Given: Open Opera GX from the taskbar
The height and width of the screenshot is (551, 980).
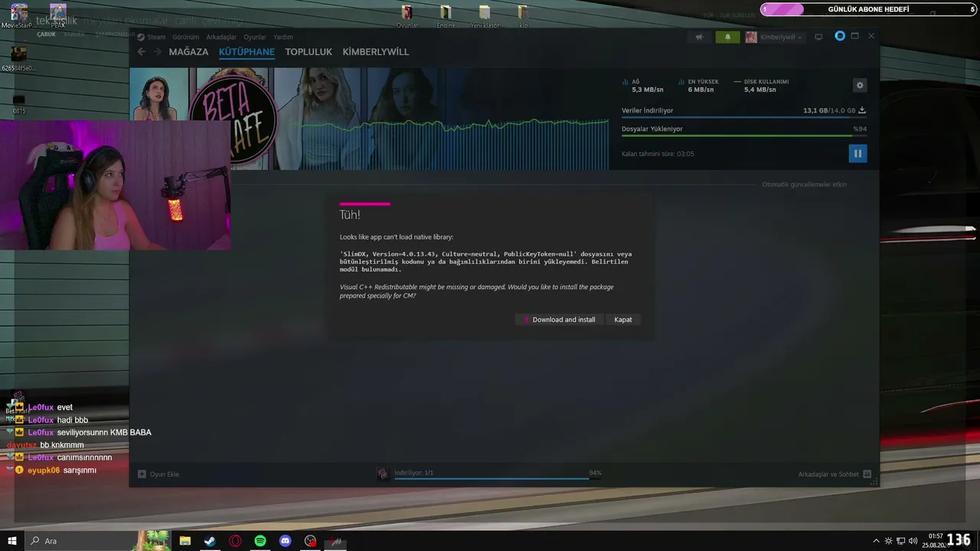Looking at the screenshot, I should click(x=235, y=541).
